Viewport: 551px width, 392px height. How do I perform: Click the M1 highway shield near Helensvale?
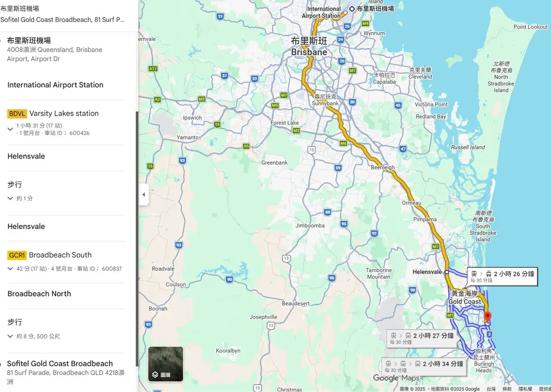(436, 247)
